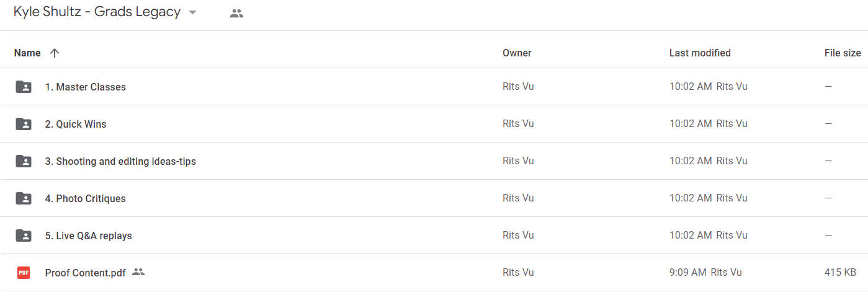Click the red PDF file icon
Screen dimensions: 868x295
[x=24, y=273]
